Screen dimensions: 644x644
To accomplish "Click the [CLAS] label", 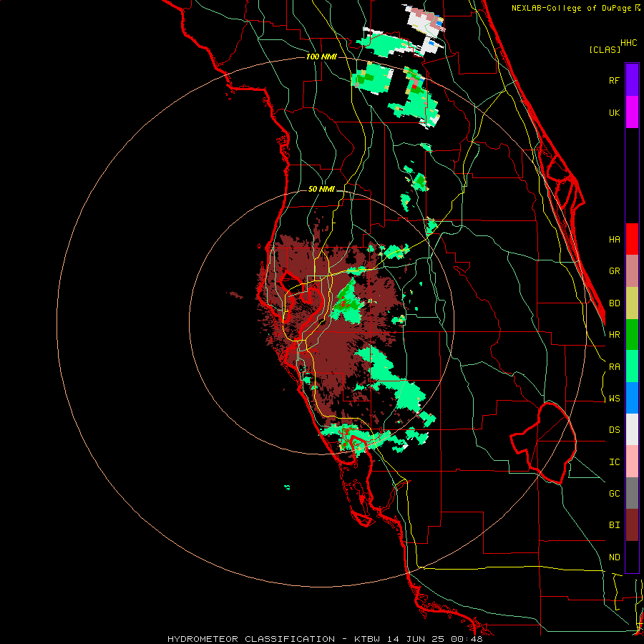I will coord(605,49).
